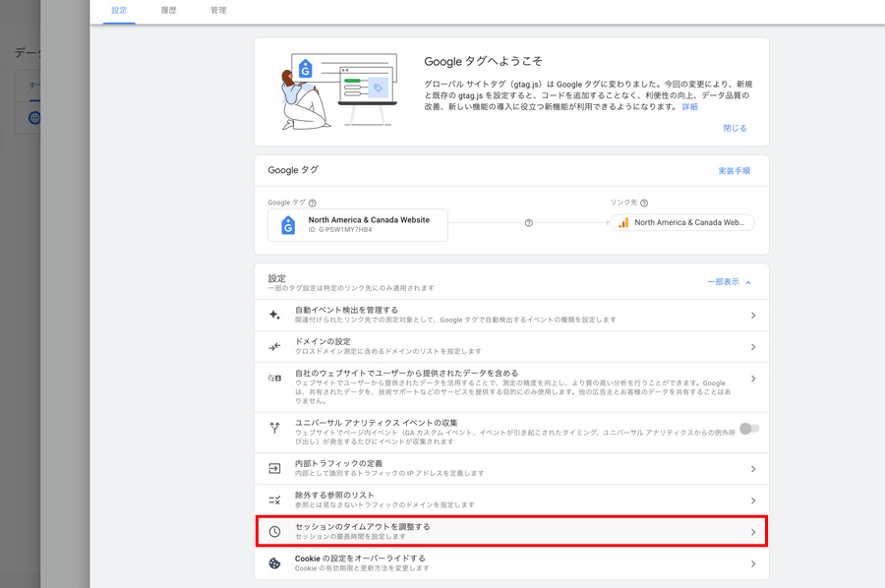Image resolution: width=885 pixels, height=588 pixels.
Task: Click 除外する参照のリスト title text
Action: point(334,495)
